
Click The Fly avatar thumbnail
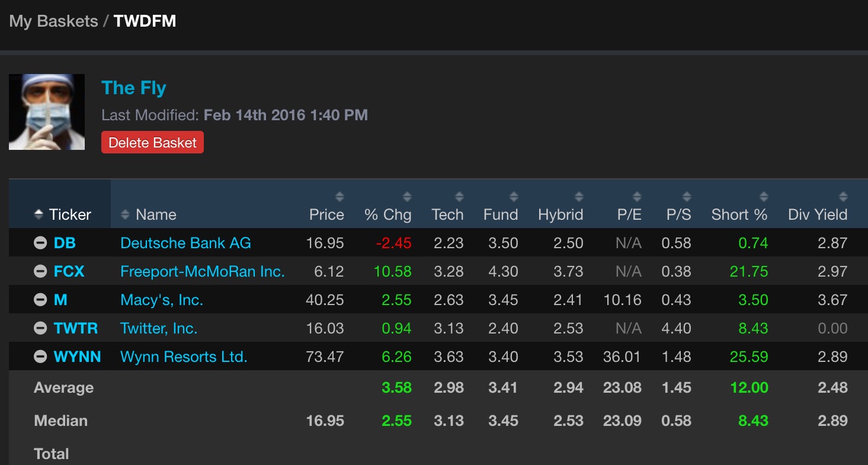(47, 112)
